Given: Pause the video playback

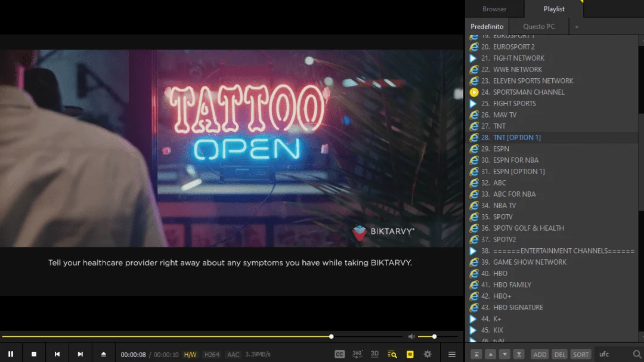Looking at the screenshot, I should tap(11, 354).
